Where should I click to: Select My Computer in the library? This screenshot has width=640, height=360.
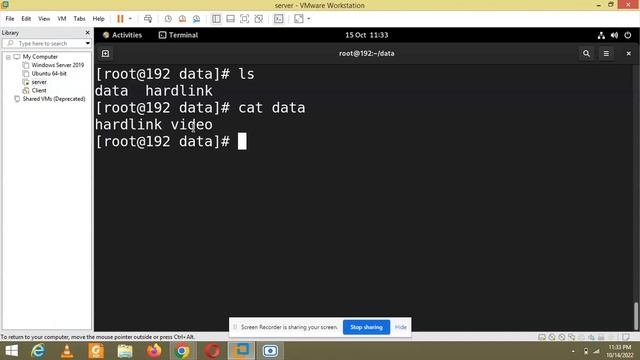[x=40, y=57]
